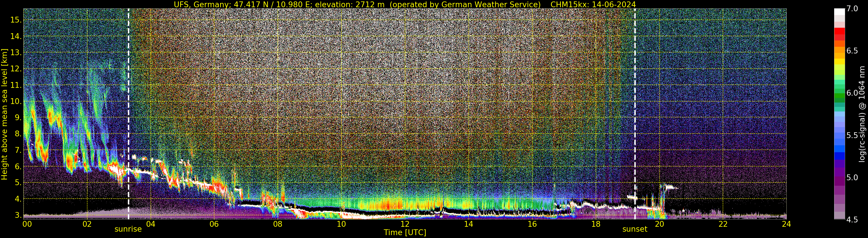The width and height of the screenshot is (868, 238).
Task: Click the height axis tick '9.'
Action: tap(18, 118)
